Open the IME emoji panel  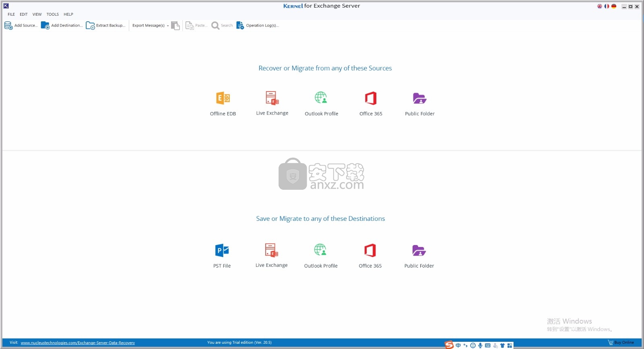473,345
